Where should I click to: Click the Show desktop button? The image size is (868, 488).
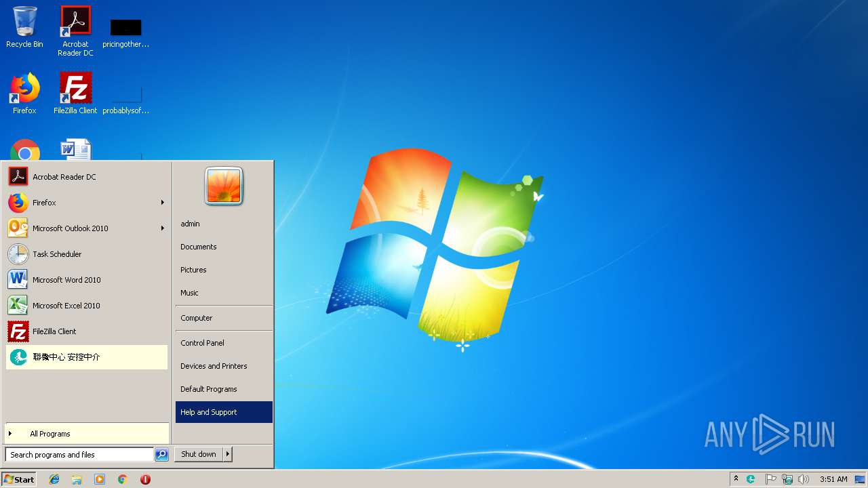pos(861,479)
